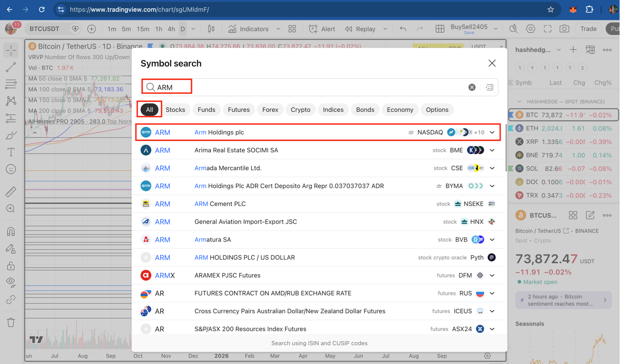
Task: Create an Alert from the toolbar
Action: pos(322,29)
